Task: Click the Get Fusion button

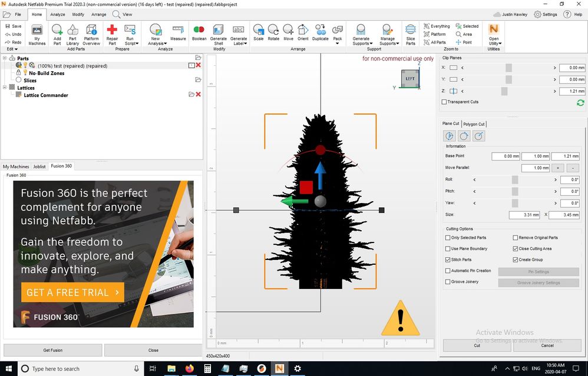Action: (53, 350)
